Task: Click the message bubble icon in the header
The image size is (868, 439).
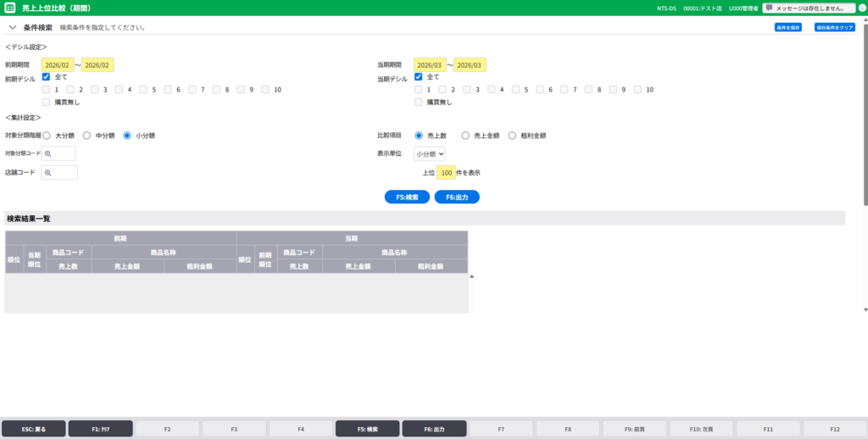Action: [769, 8]
